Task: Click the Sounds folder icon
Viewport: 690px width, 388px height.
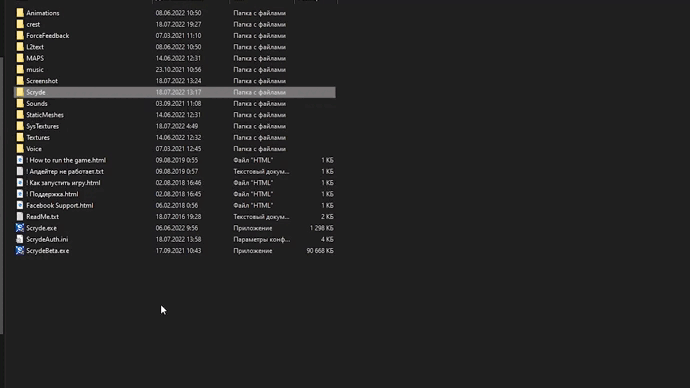Action: click(20, 103)
